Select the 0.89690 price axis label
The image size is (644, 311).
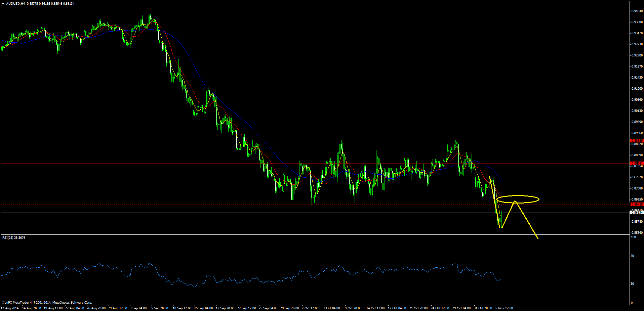637,122
